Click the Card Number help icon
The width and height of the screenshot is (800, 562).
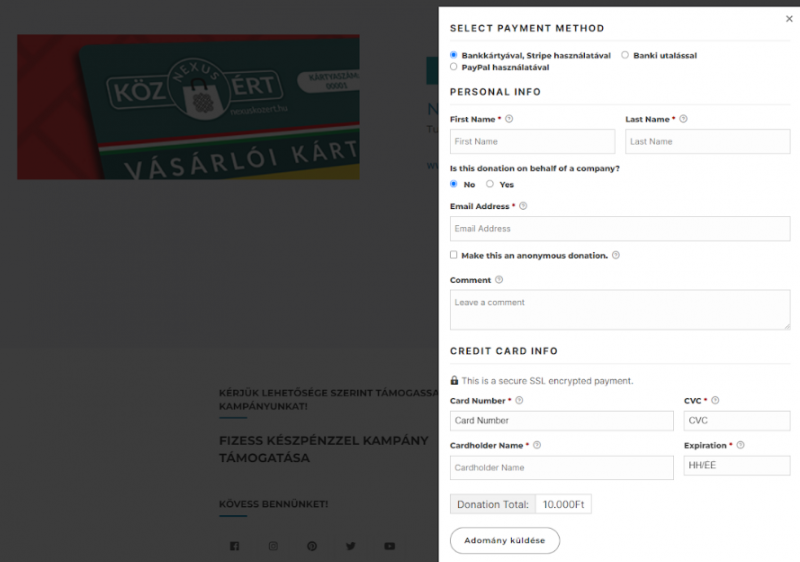pyautogui.click(x=519, y=400)
